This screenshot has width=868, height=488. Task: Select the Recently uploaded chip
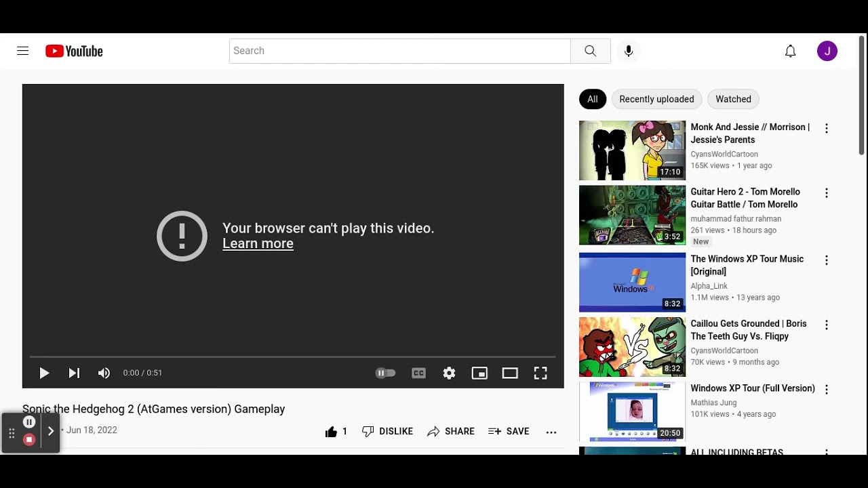pos(656,99)
